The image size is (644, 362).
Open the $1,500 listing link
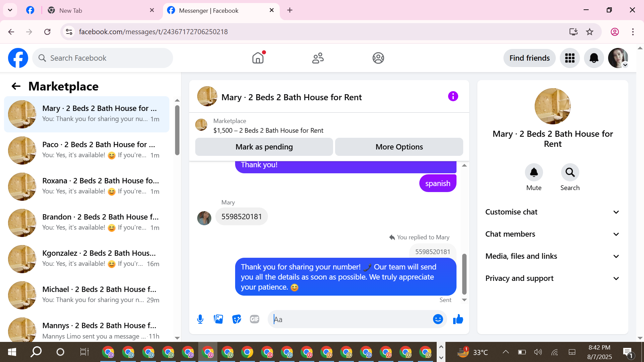268,130
